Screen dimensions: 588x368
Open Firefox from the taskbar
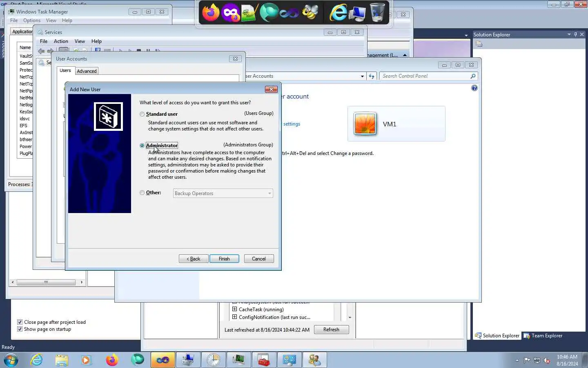(x=112, y=360)
